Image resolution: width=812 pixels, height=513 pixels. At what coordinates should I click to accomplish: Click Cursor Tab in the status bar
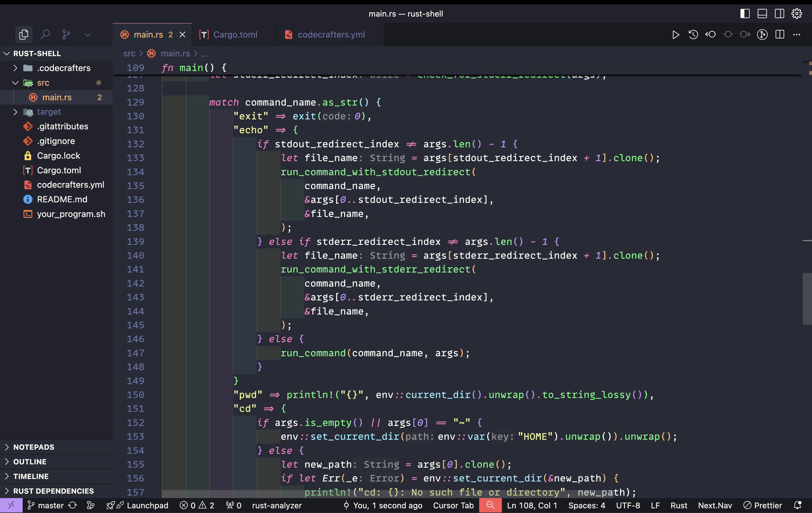point(453,505)
